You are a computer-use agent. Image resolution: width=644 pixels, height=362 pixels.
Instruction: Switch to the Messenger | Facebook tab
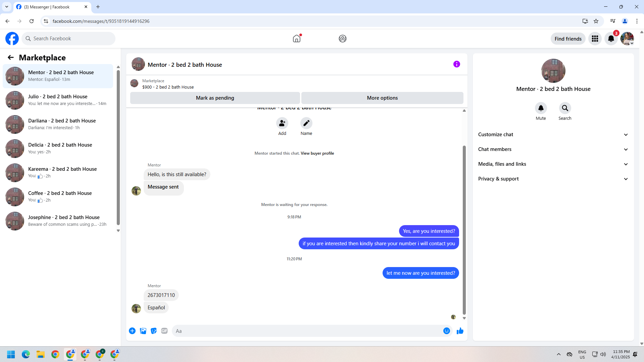point(52,7)
